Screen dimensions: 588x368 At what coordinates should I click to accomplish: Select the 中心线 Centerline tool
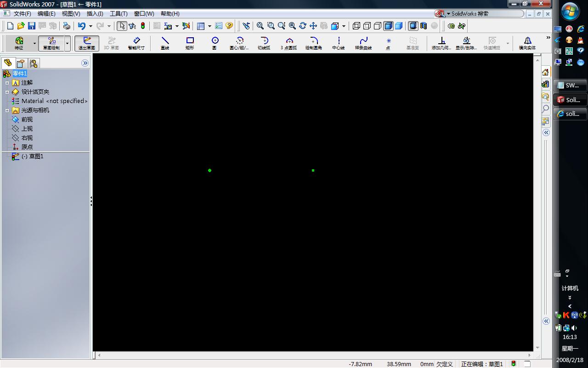[339, 43]
